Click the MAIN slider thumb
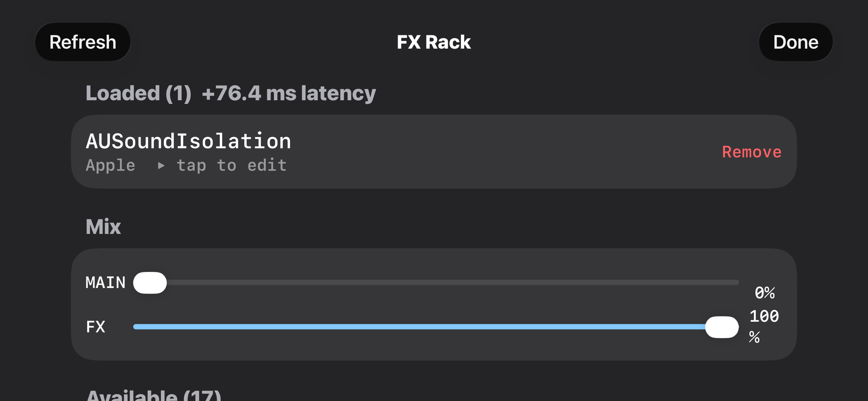The image size is (868, 401). [x=150, y=283]
